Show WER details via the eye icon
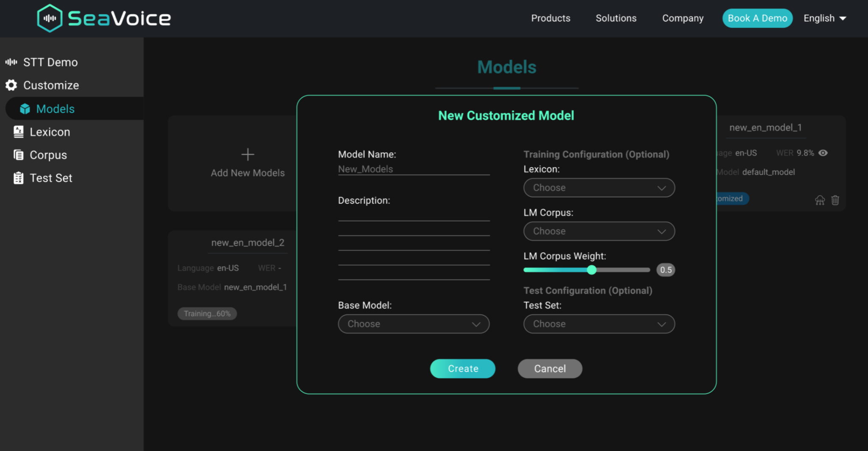The width and height of the screenshot is (868, 451). point(823,153)
